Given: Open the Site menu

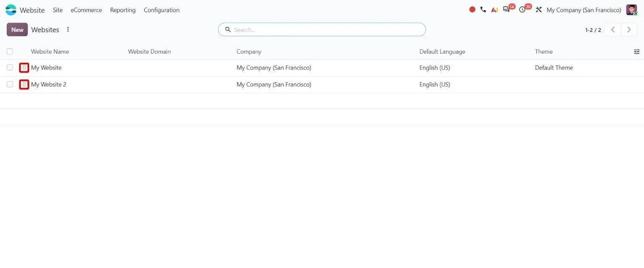Looking at the screenshot, I should pyautogui.click(x=58, y=10).
